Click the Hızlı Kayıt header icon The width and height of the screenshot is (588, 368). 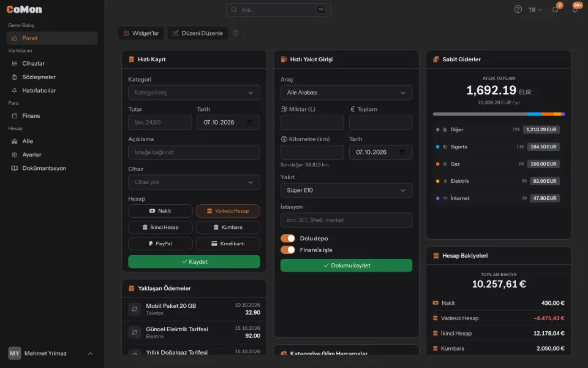(x=131, y=59)
